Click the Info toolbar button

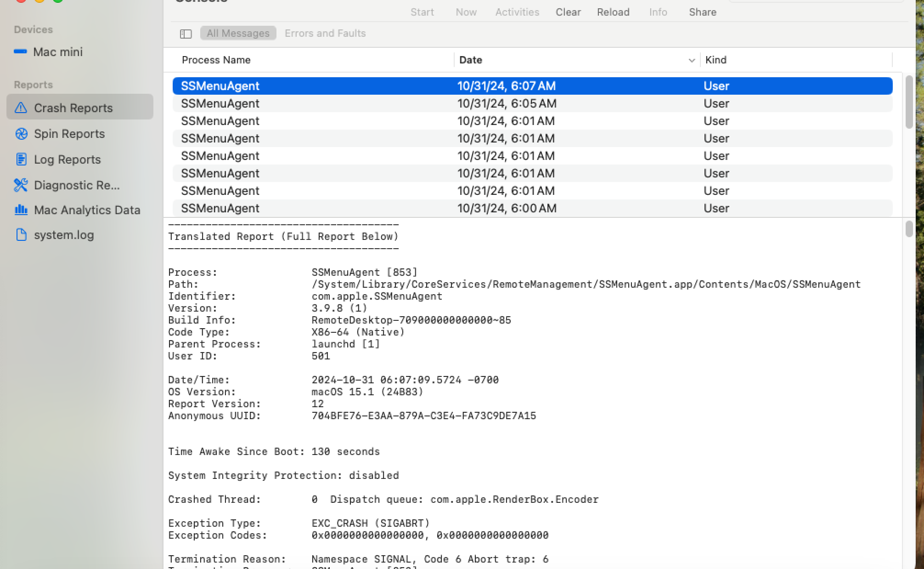(x=658, y=12)
